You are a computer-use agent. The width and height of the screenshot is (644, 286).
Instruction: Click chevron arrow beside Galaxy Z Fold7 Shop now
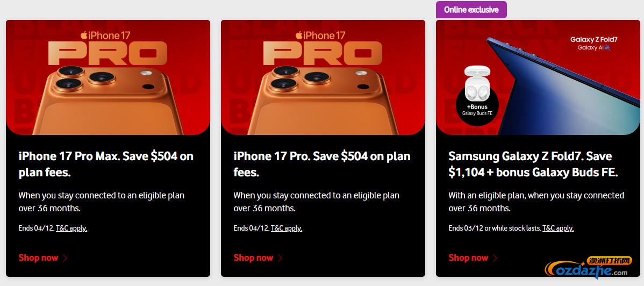pyautogui.click(x=496, y=258)
